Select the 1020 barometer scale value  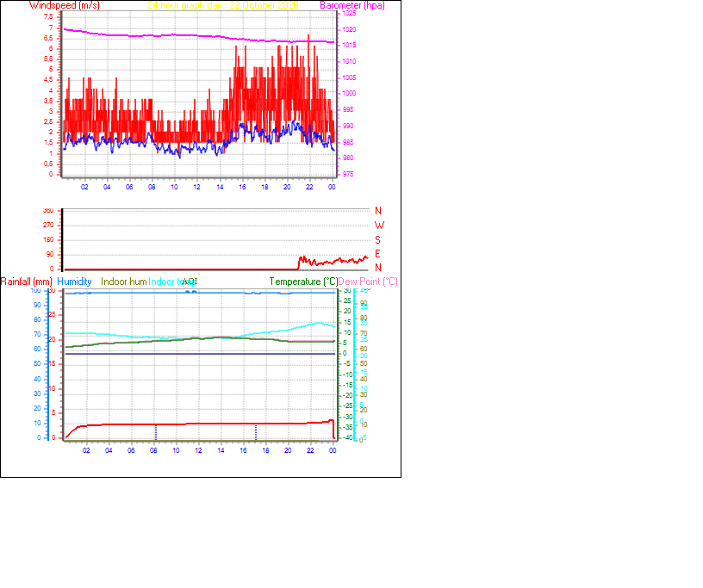coord(349,29)
